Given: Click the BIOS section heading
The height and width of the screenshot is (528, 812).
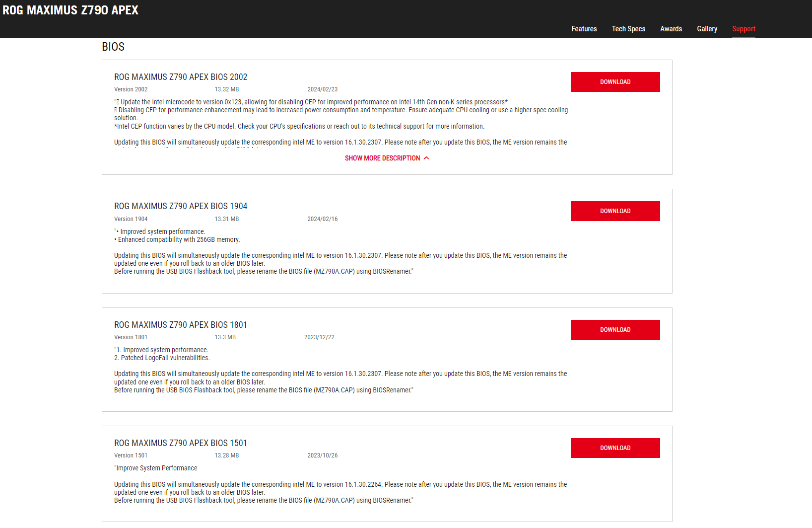Looking at the screenshot, I should (x=113, y=47).
